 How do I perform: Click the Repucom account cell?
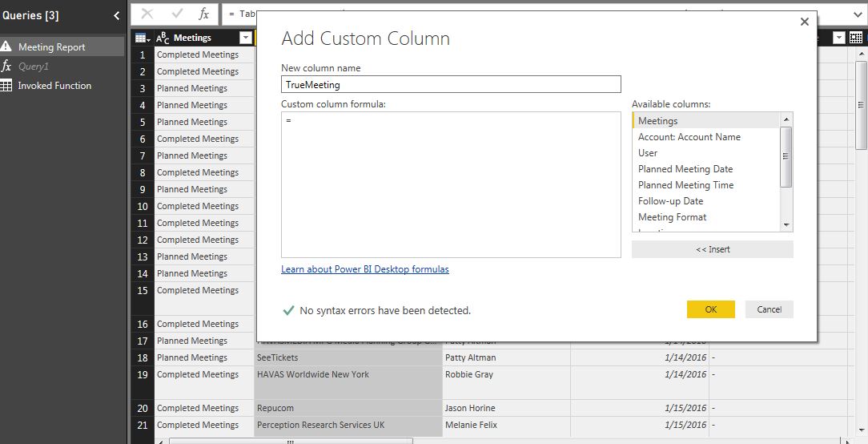point(348,408)
